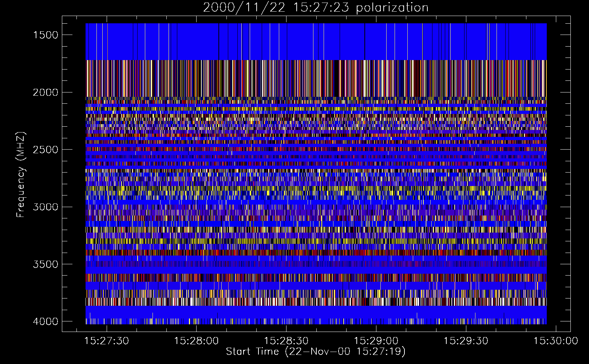Click the 15:27:30 time tick label
Screen dimensions: 589x364
106,341
